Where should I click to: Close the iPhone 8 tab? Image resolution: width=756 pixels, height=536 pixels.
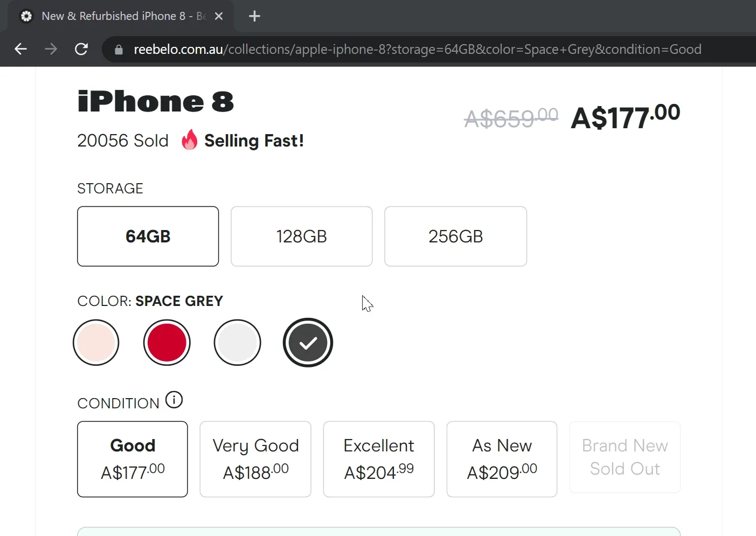click(x=218, y=16)
